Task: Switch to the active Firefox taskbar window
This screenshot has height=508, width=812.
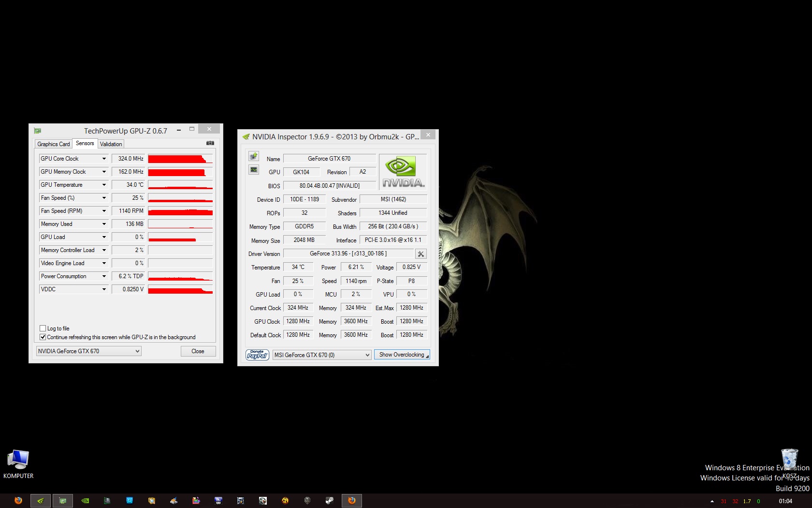Action: 352,501
